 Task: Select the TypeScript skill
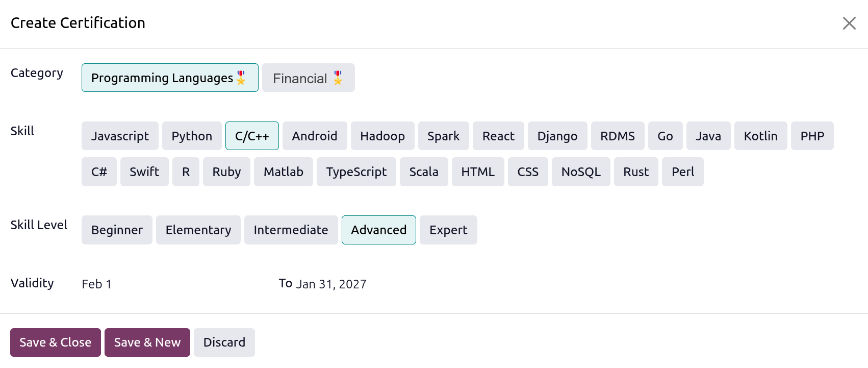coord(356,172)
